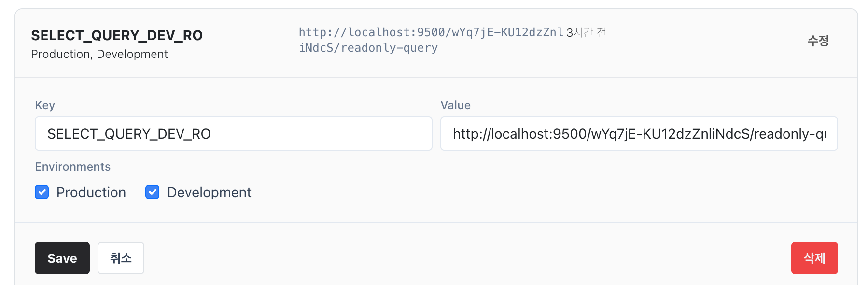
Task: Click the SELECT_QUERY_DEV_RO heading
Action: [117, 35]
